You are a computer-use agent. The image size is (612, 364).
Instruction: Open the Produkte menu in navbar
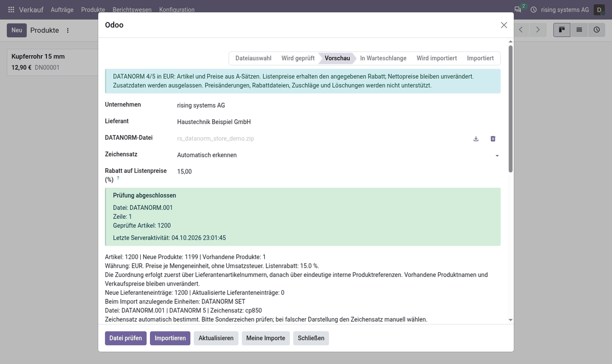click(x=93, y=10)
